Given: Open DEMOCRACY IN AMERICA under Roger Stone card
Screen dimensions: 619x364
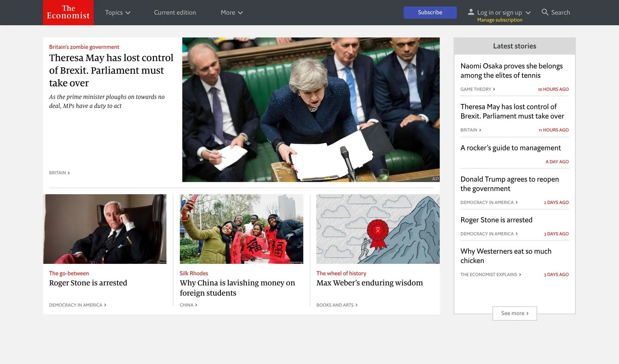Looking at the screenshot, I should click(x=77, y=305).
